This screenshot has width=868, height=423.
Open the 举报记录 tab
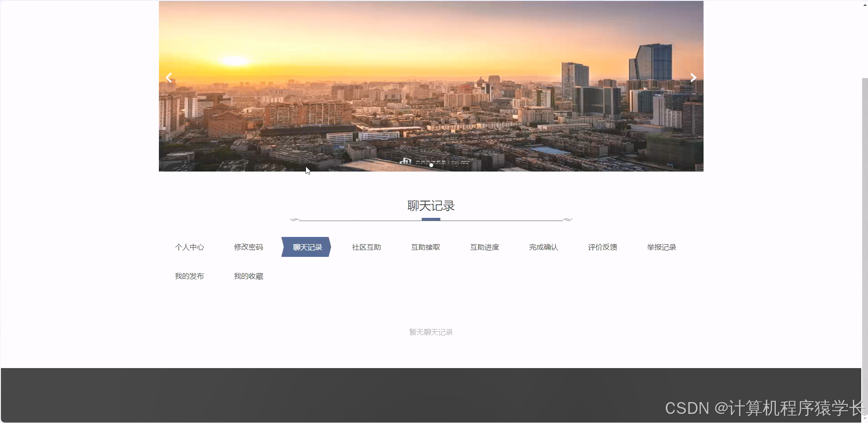pyautogui.click(x=661, y=247)
